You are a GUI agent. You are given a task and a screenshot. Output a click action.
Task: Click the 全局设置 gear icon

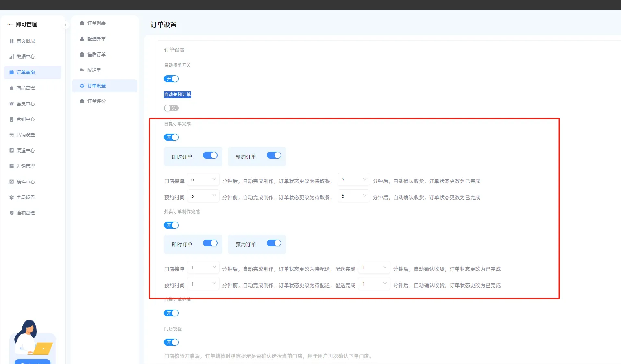(x=12, y=197)
